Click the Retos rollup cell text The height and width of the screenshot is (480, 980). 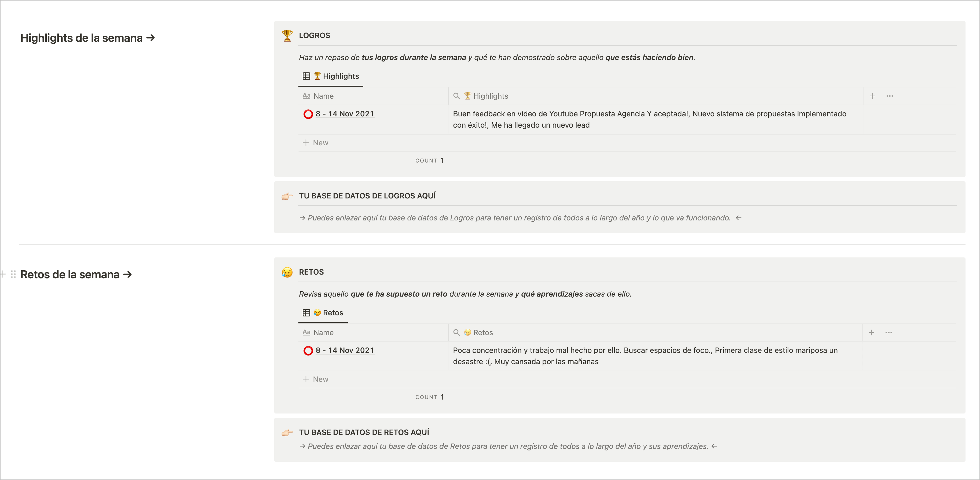pyautogui.click(x=645, y=356)
